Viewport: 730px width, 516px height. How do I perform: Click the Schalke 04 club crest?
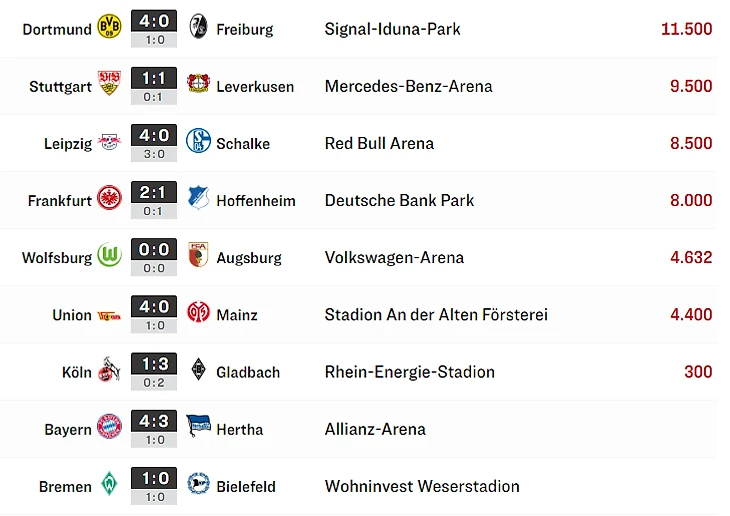[198, 142]
